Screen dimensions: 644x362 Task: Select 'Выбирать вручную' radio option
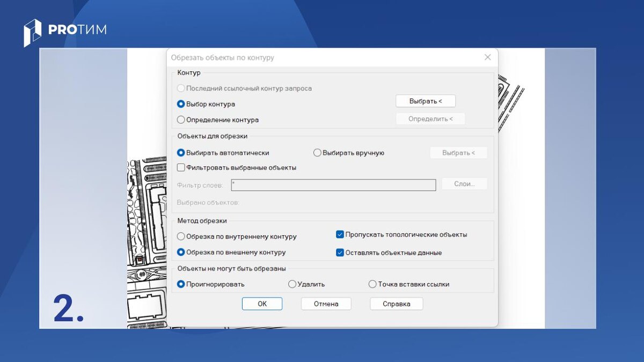click(317, 153)
